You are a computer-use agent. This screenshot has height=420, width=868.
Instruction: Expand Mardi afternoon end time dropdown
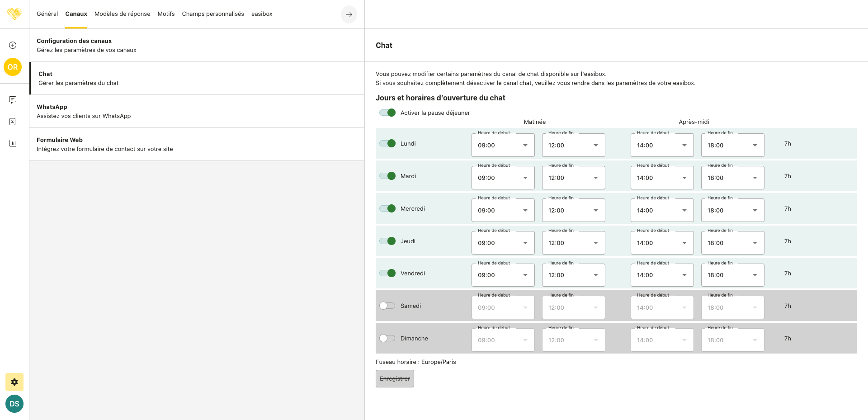(x=732, y=178)
